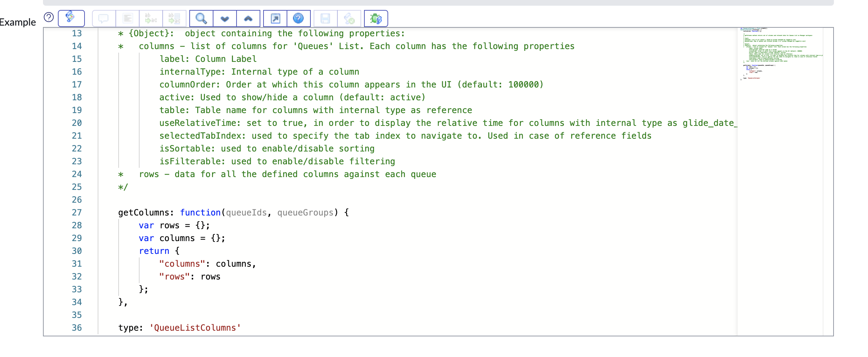Click the find previous up-arrow icon

pyautogui.click(x=248, y=18)
